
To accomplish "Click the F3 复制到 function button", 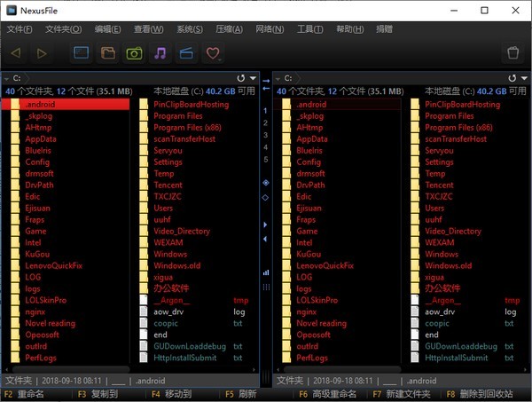I will tap(98, 394).
